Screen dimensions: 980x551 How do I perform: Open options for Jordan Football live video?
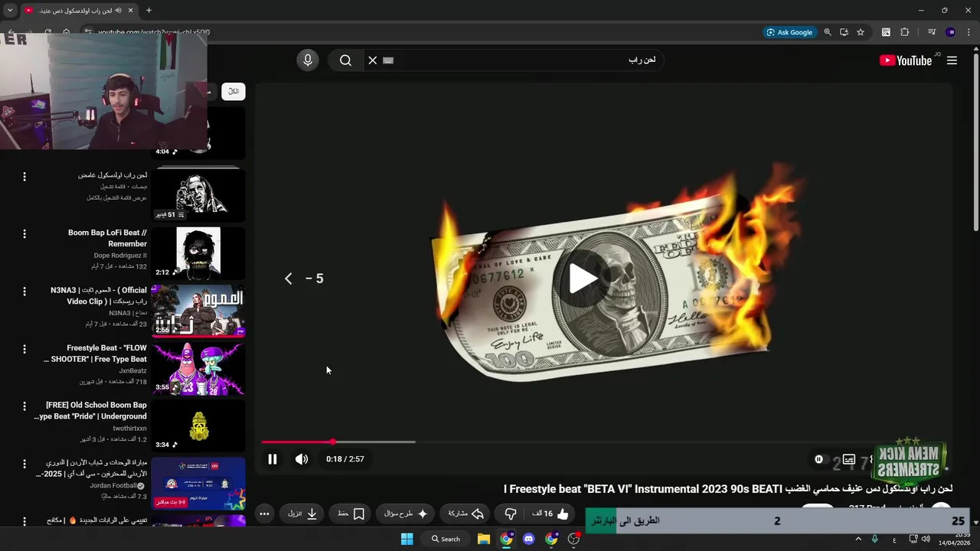[24, 464]
